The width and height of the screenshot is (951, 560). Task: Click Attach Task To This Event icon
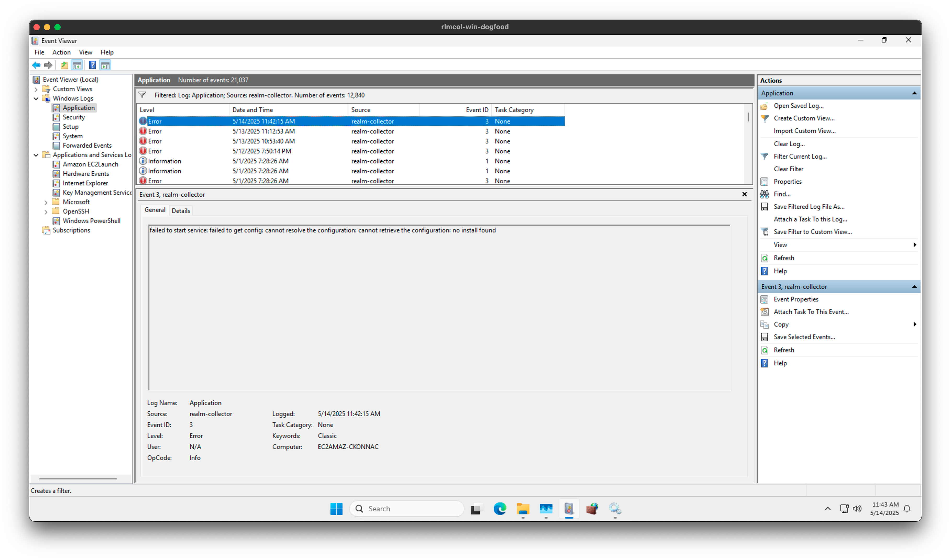[x=764, y=312]
